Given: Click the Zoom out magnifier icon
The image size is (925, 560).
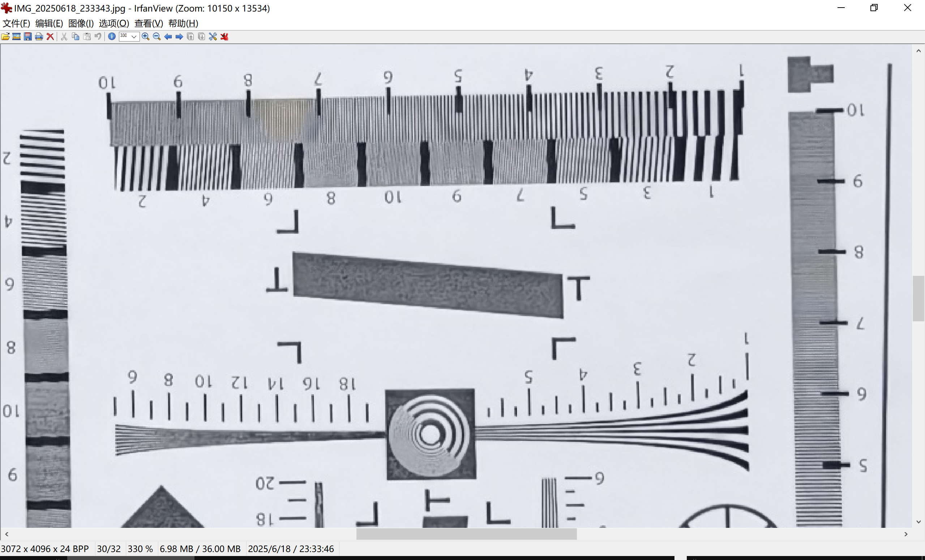Looking at the screenshot, I should (x=157, y=36).
